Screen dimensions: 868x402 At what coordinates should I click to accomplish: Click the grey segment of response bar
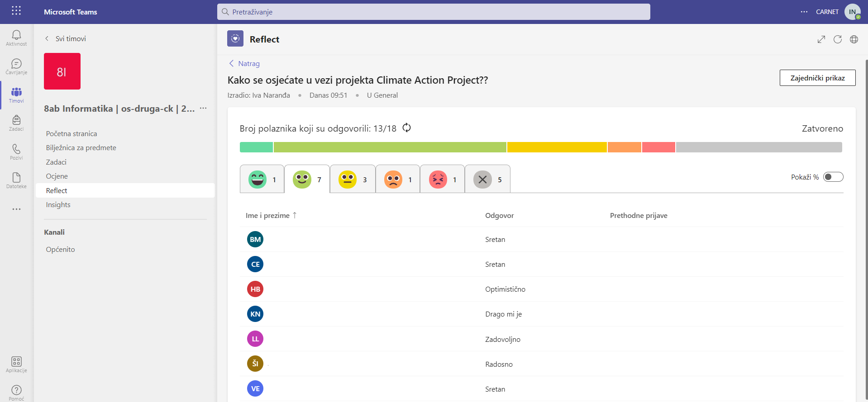(759, 147)
